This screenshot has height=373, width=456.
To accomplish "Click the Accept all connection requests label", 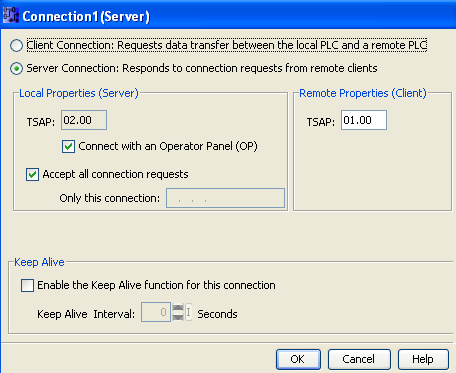I will coord(115,174).
